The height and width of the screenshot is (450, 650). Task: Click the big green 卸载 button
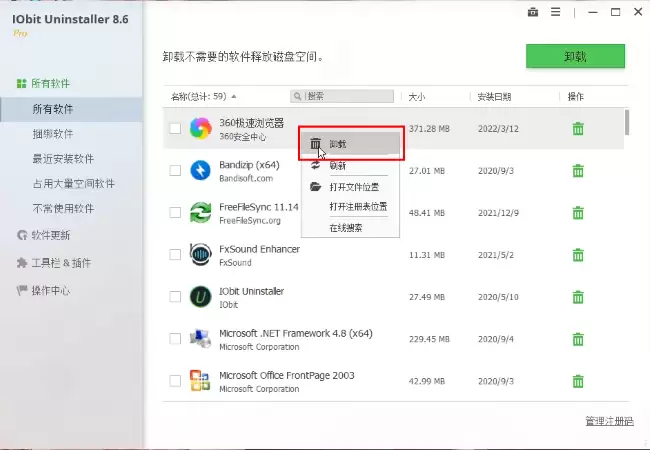point(575,56)
